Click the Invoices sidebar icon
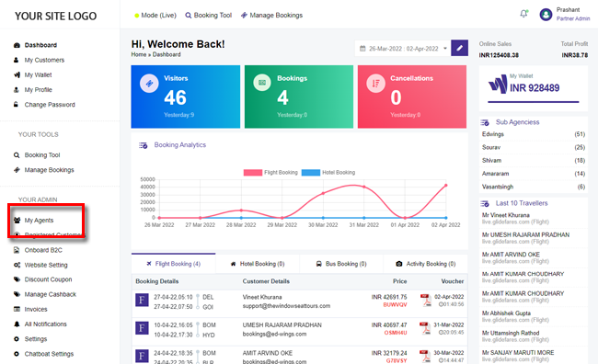The image size is (598, 364). tap(17, 309)
